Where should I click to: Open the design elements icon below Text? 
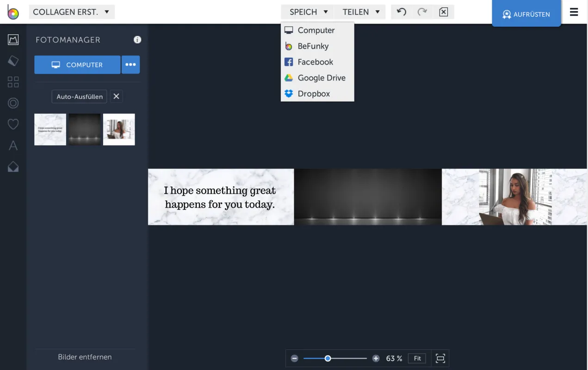click(13, 166)
